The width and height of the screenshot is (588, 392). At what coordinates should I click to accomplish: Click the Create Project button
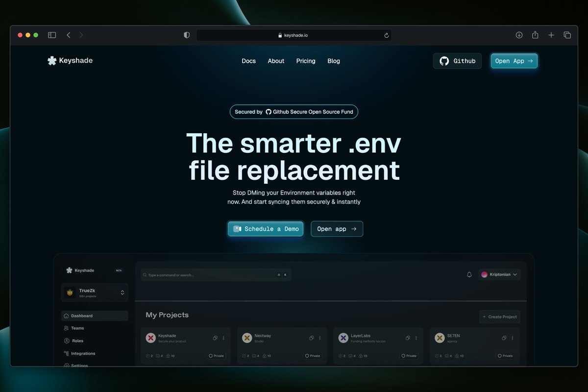point(500,317)
